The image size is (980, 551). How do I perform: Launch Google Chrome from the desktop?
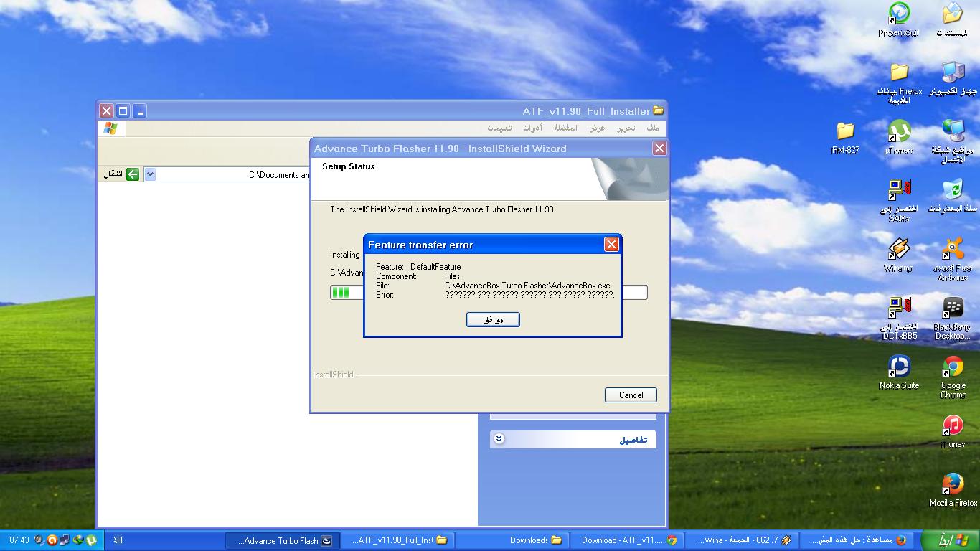coord(953,377)
